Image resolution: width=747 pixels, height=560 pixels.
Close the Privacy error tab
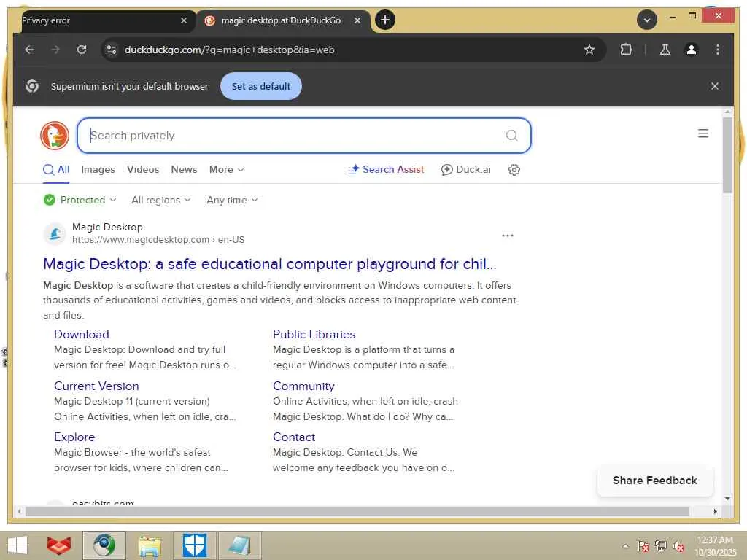tap(184, 20)
